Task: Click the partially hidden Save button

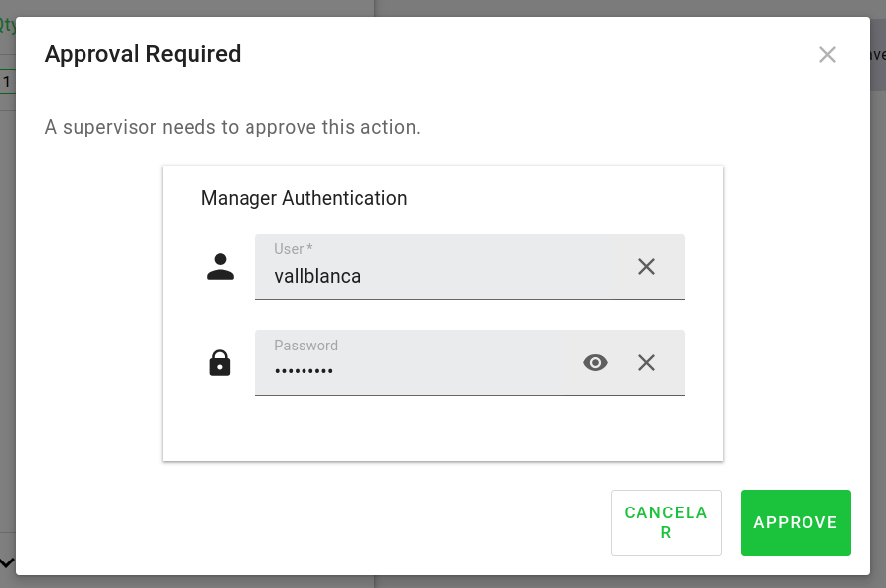Action: pos(876,55)
